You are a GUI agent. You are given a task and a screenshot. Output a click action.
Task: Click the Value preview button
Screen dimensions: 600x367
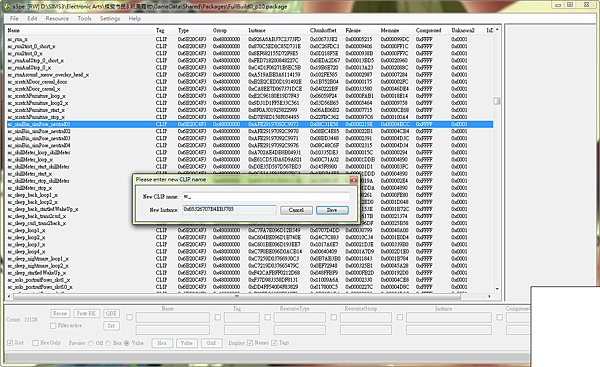click(187, 343)
